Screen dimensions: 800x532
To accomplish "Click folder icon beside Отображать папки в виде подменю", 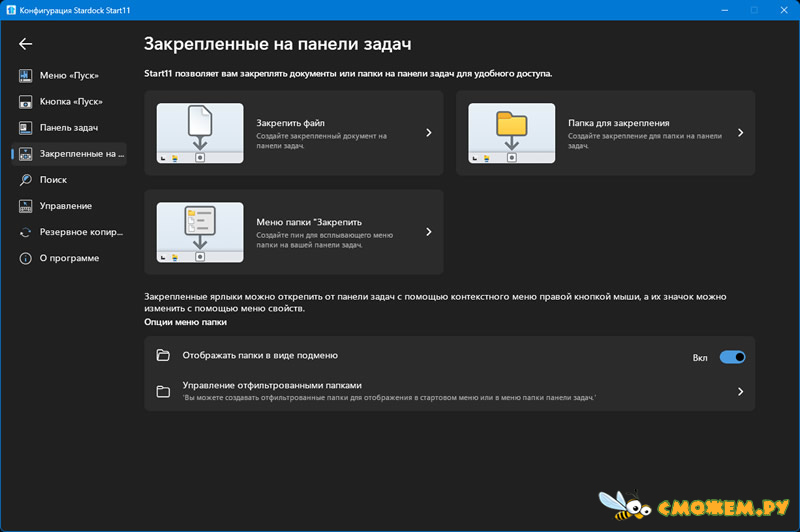I will pos(163,355).
